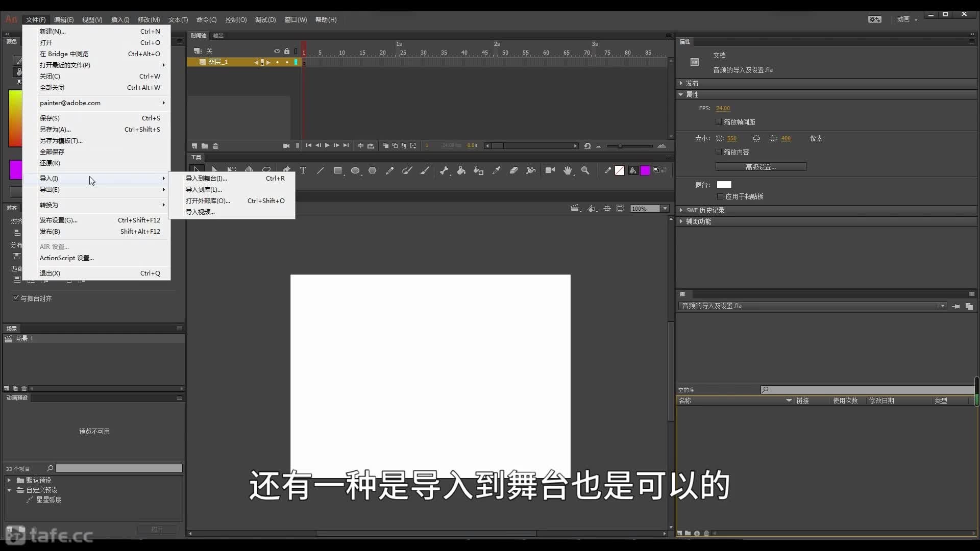Click 发布设置(G) menu entry

point(96,220)
